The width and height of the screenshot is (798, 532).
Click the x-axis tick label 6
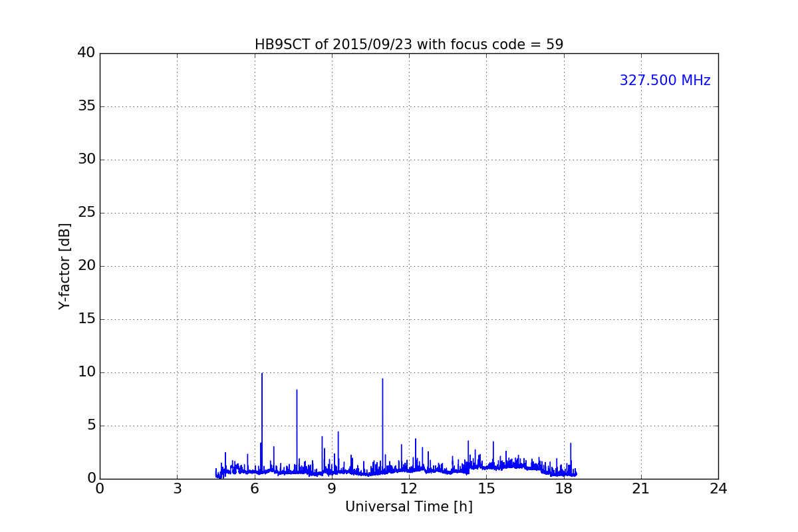coord(255,489)
